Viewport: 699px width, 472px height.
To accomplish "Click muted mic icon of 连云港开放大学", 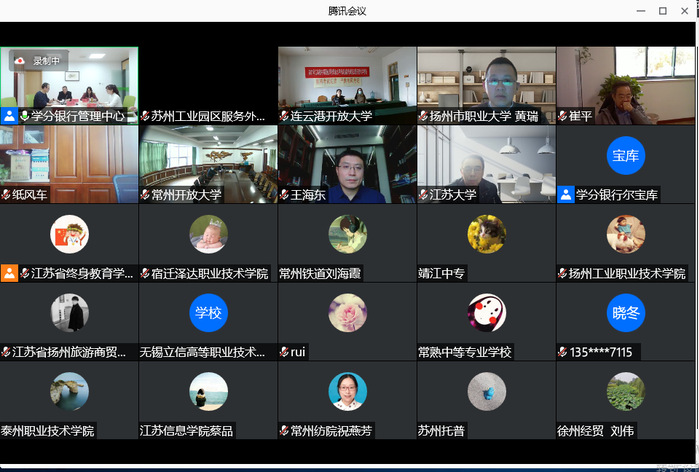I will coord(285,116).
